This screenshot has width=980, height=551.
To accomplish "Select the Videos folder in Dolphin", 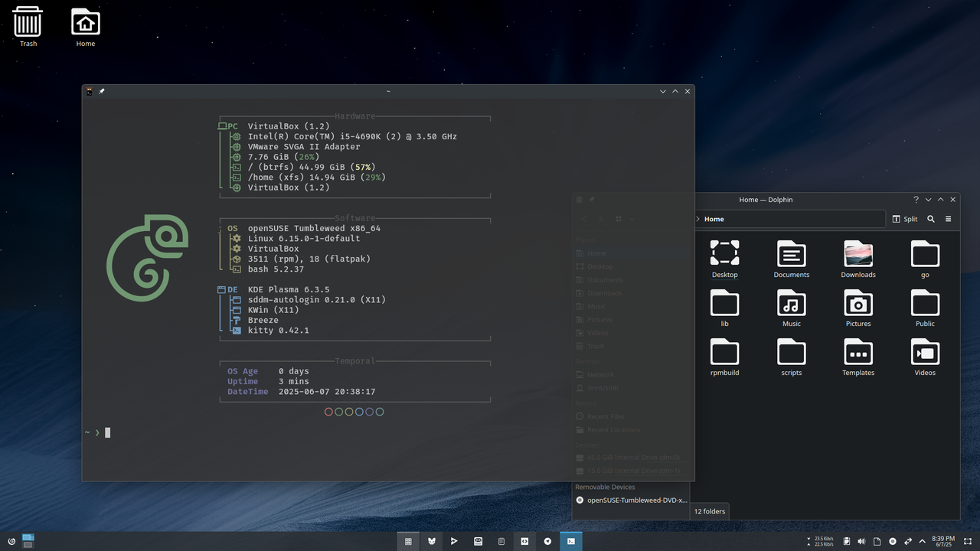I will tap(925, 357).
